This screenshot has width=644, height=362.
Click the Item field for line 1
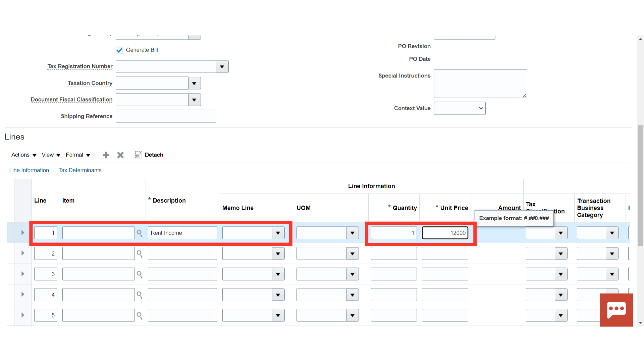pos(99,233)
